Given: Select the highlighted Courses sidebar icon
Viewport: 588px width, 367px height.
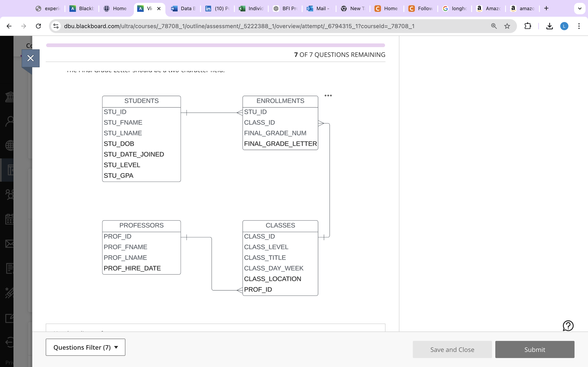Looking at the screenshot, I should [10, 170].
